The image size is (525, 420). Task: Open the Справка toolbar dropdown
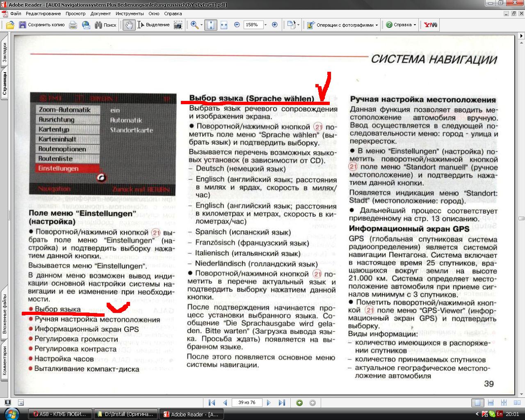click(415, 25)
